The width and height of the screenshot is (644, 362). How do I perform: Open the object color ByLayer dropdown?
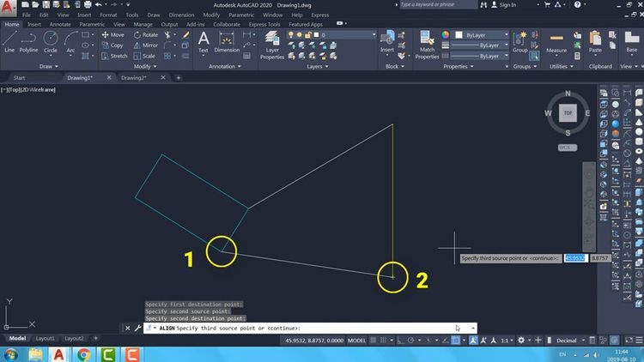(x=506, y=35)
